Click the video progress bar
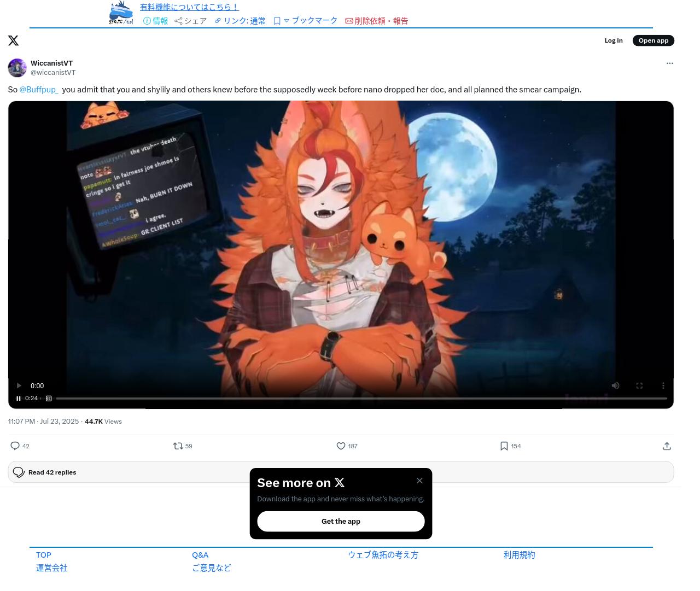 [x=361, y=399]
